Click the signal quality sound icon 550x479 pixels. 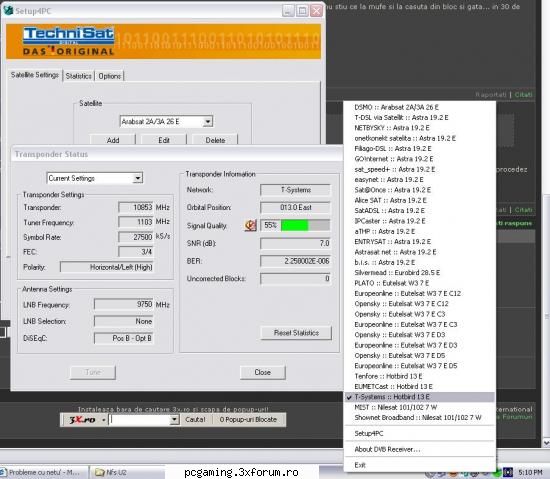[x=250, y=225]
